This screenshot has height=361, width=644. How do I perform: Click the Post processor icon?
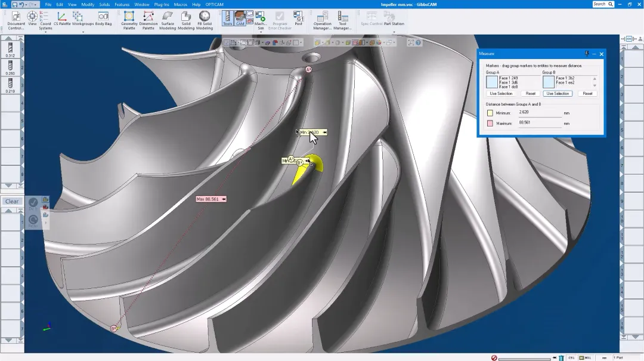click(299, 18)
